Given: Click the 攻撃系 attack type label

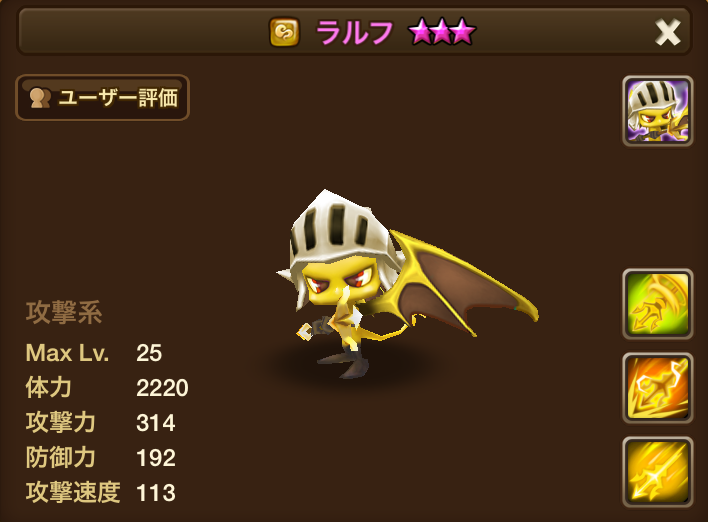Looking at the screenshot, I should [64, 312].
